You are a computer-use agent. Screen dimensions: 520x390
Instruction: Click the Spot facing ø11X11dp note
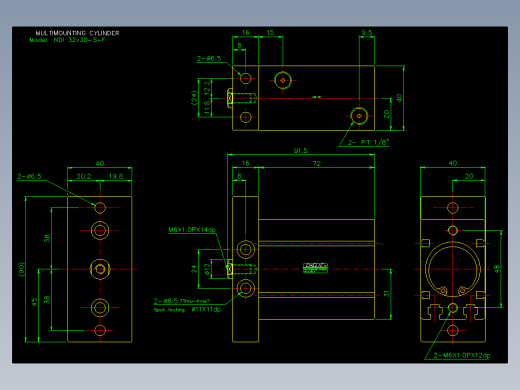point(187,310)
